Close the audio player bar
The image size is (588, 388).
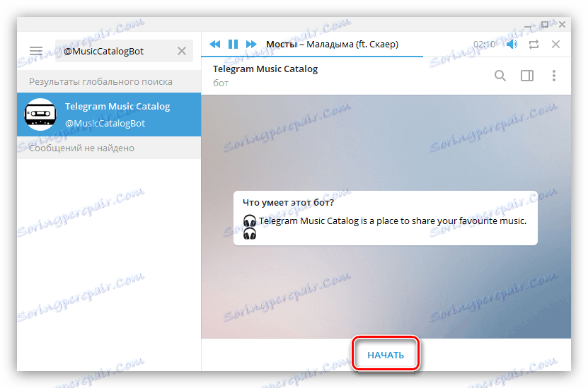tap(555, 45)
